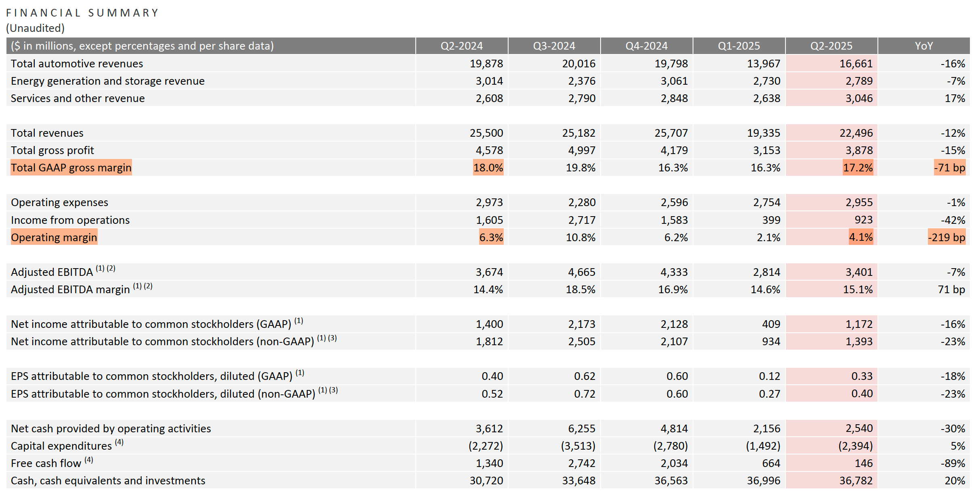
Task: Click the highlighted 17.2% gross margin value
Action: 858,168
